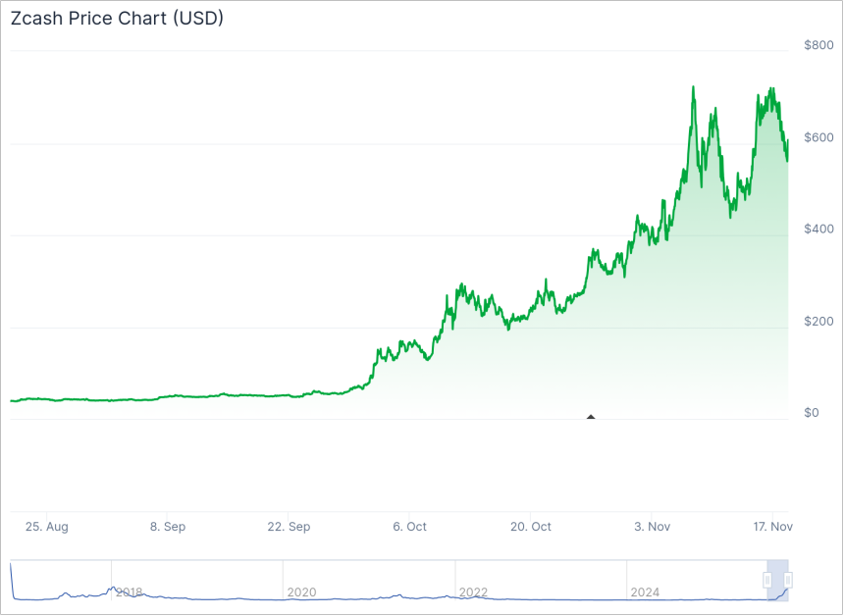844x616 pixels.
Task: Click the $0 price axis label
Action: [812, 413]
